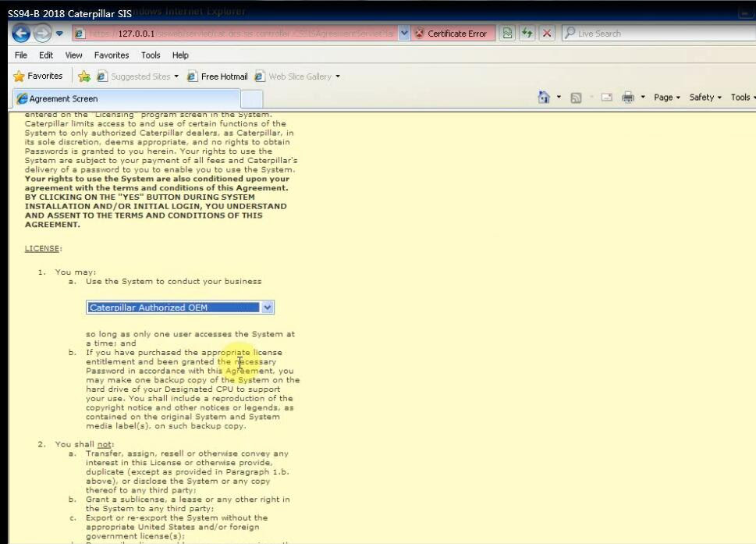The width and height of the screenshot is (756, 544).
Task: Click the IE page icon in address bar
Action: click(80, 34)
